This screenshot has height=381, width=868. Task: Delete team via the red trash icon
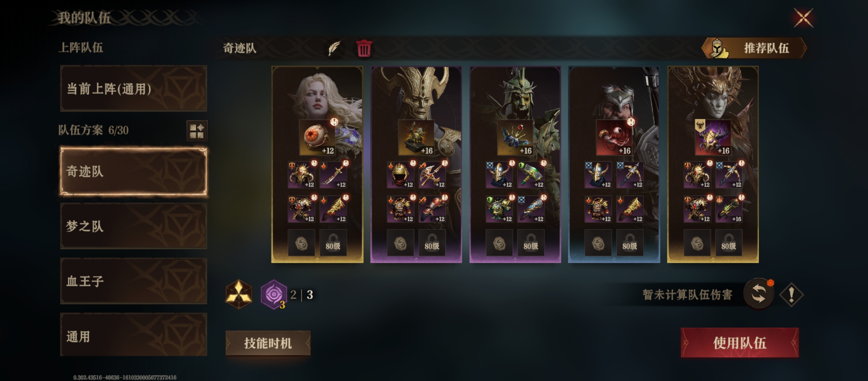pos(364,48)
